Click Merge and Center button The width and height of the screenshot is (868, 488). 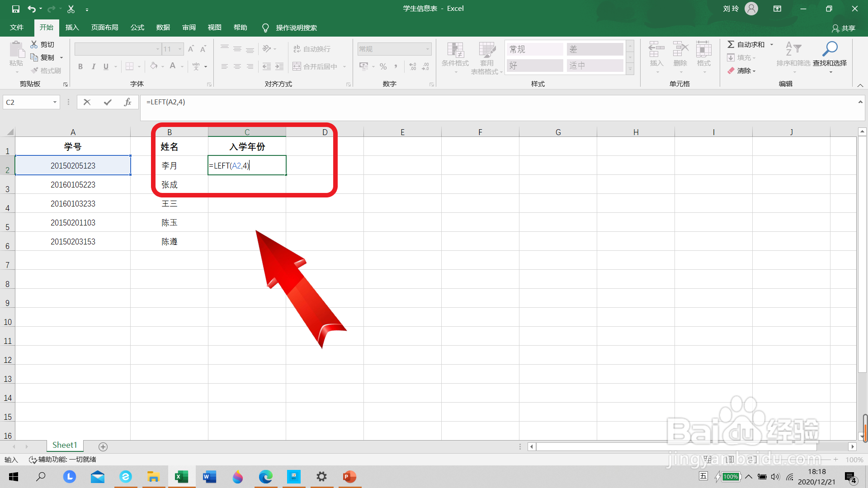315,66
